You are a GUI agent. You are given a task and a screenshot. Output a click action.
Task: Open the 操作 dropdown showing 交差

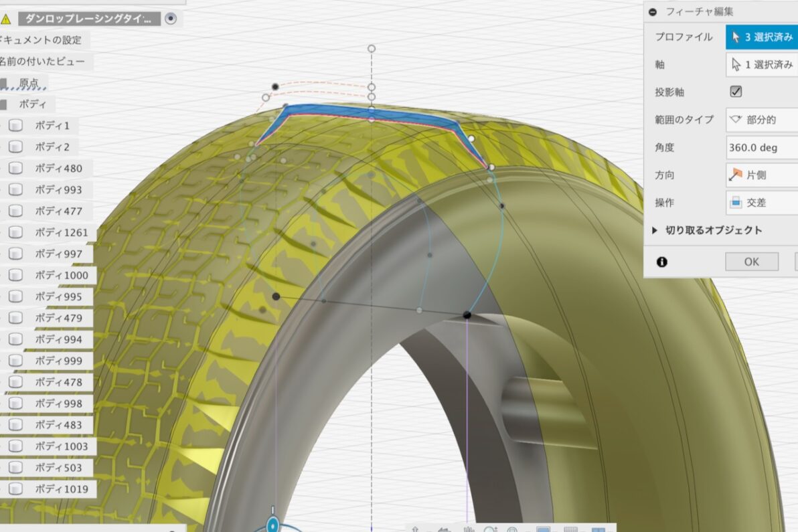click(761, 202)
